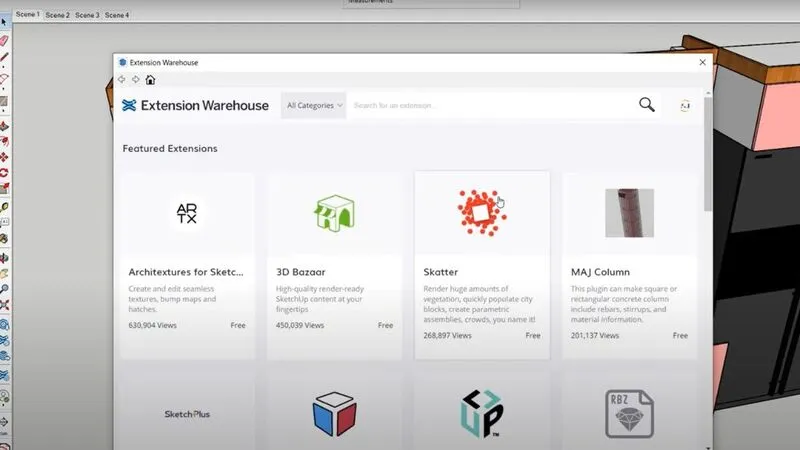Select the Rectangle shapes tool
The height and width of the screenshot is (450, 800).
(x=4, y=102)
